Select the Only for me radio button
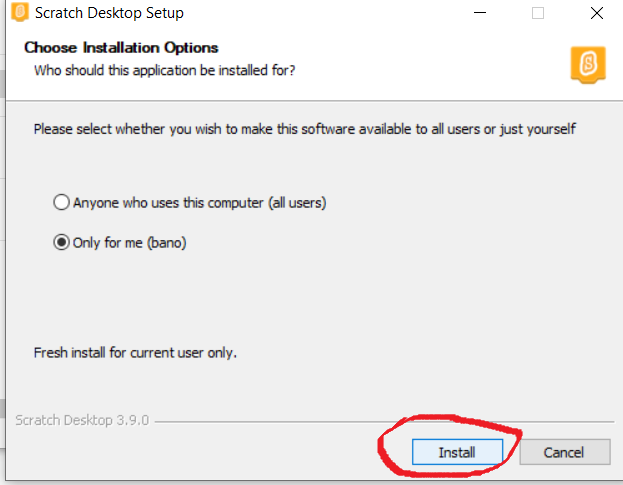Viewport: 623px width, 485px height. pyautogui.click(x=62, y=242)
